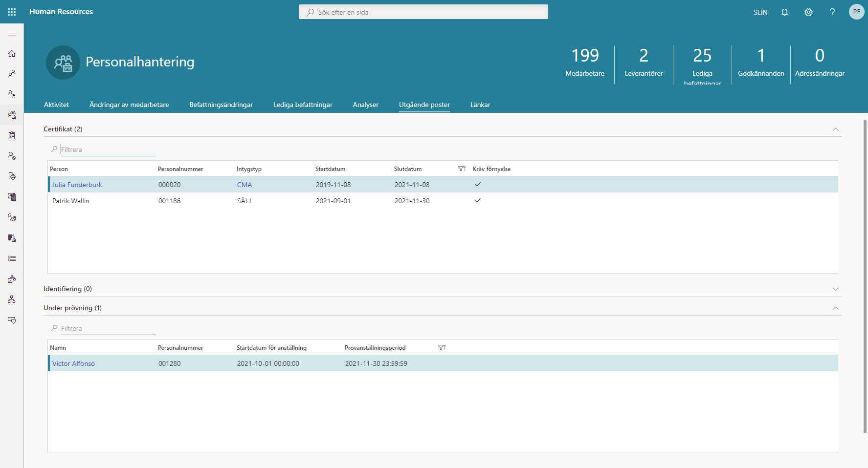Sort by the Intygstyp column header

click(249, 169)
